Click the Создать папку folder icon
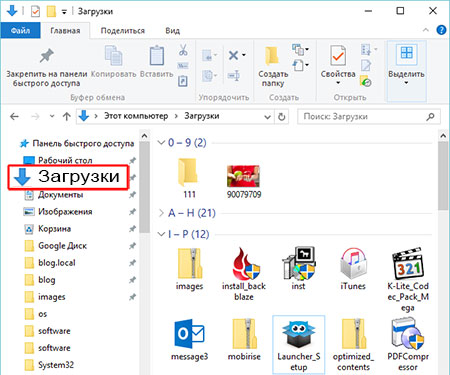Screen dimensions: 450x375 pos(272,55)
